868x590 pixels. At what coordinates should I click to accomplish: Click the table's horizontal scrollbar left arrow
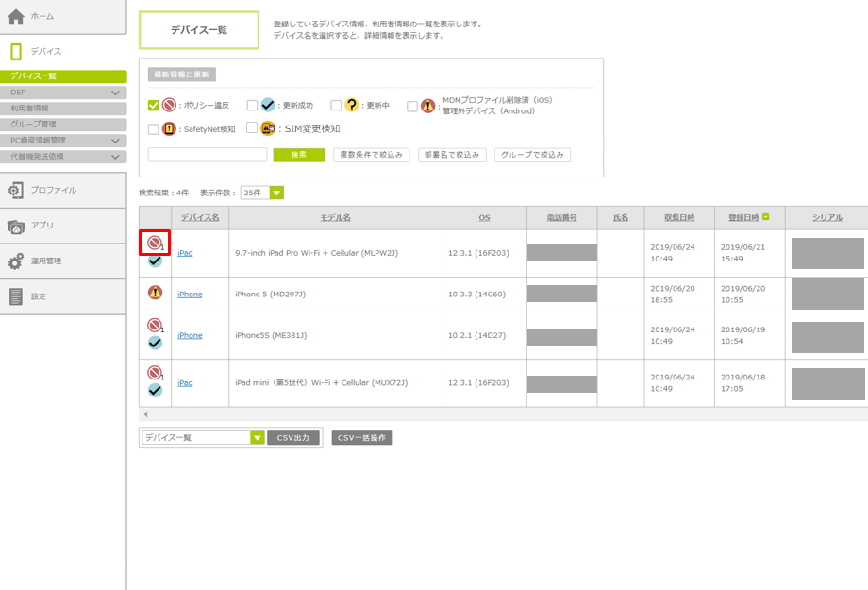point(145,414)
